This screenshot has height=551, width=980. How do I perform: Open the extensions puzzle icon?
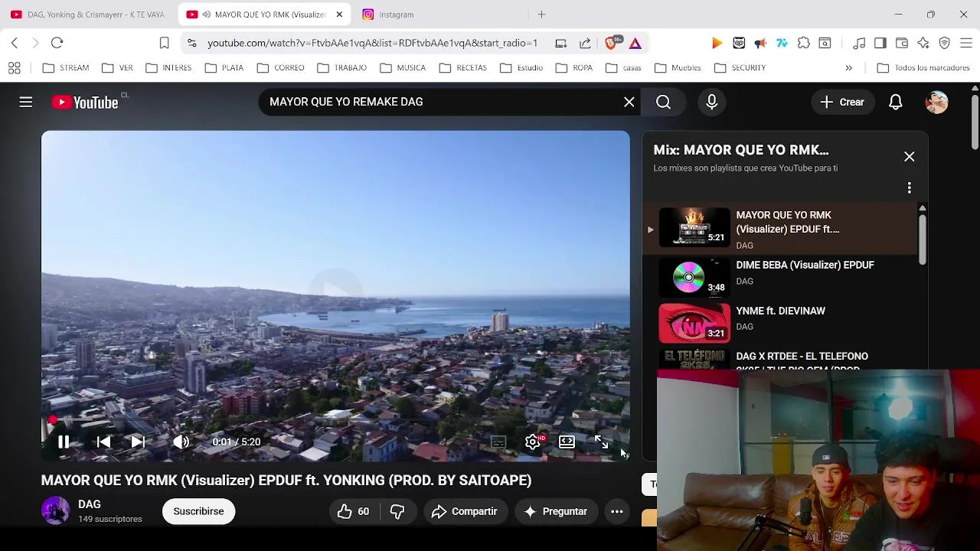[804, 43]
